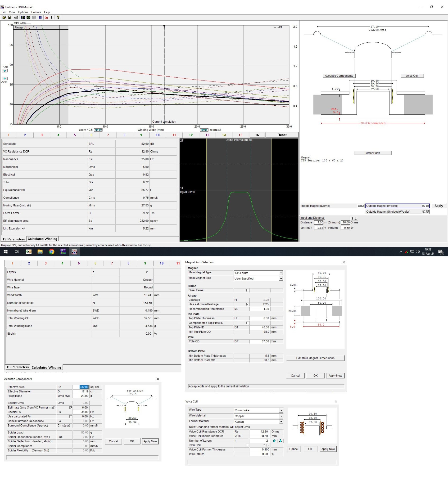Select simulation 16 in main window row

[x=257, y=135]
